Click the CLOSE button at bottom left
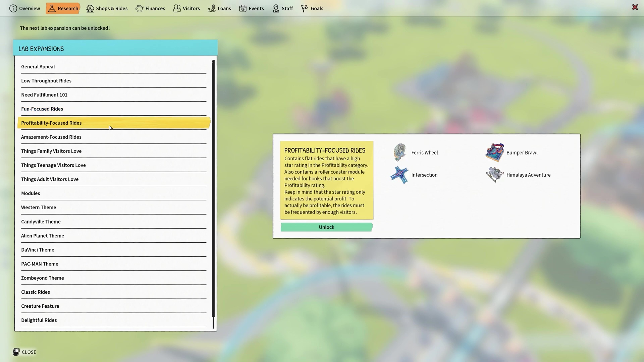 point(25,352)
